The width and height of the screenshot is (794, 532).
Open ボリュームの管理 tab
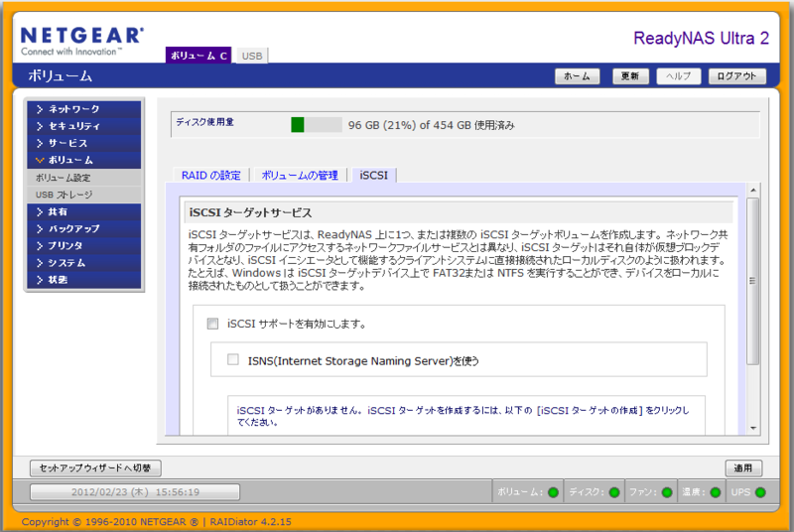pyautogui.click(x=300, y=175)
